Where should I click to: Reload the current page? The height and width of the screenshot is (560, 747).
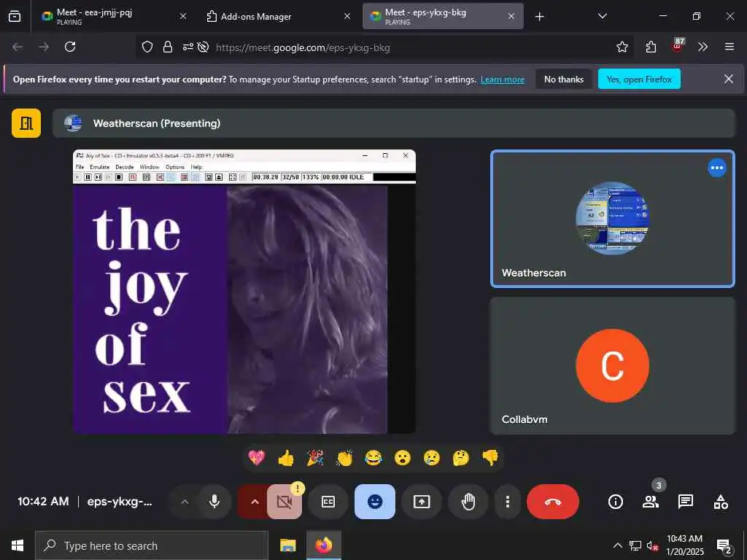coord(70,47)
